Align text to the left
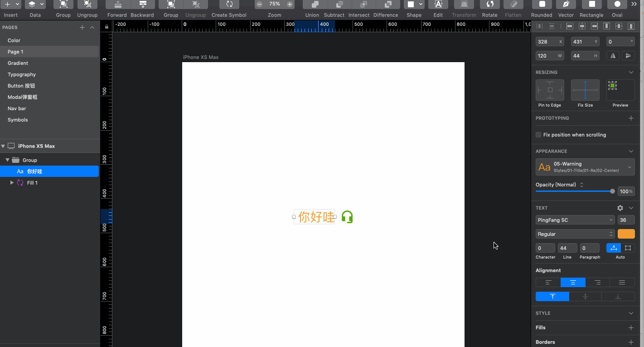This screenshot has height=347, width=644. [x=548, y=283]
